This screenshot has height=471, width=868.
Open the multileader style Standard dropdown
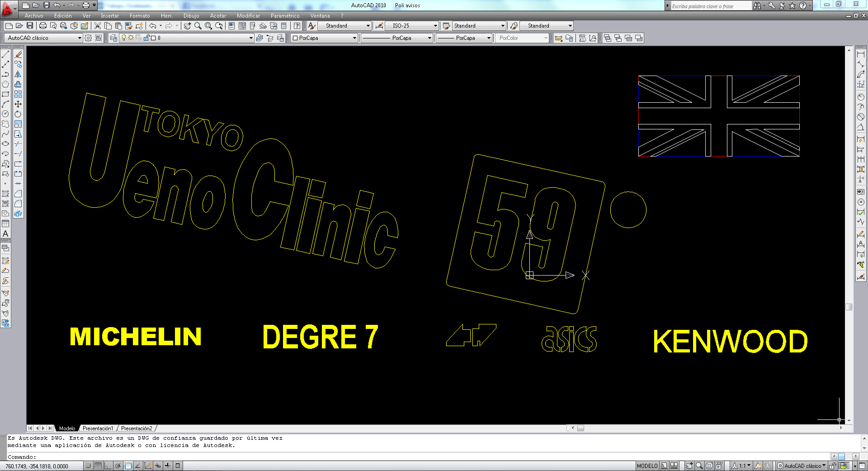coord(547,26)
